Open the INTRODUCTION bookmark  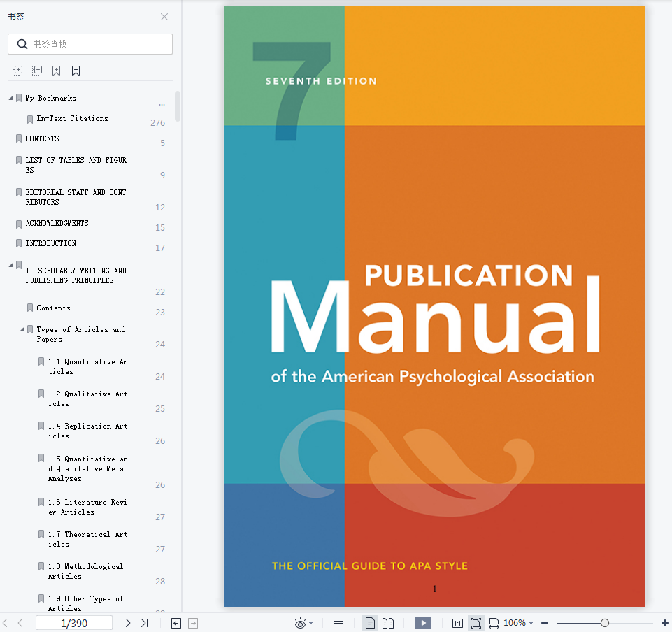[50, 243]
